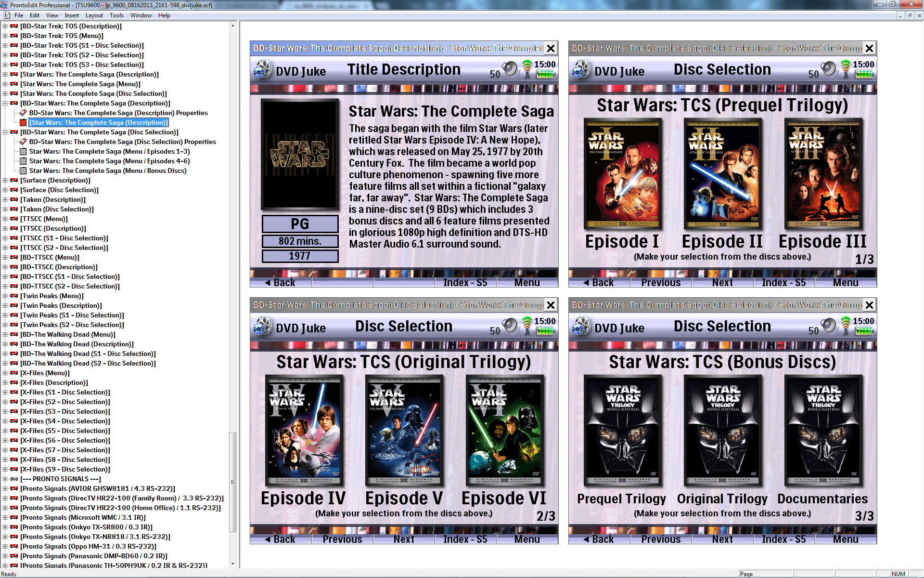Select the Documentaries bonus disc cover
Screen dimensions: 924x578
point(823,430)
